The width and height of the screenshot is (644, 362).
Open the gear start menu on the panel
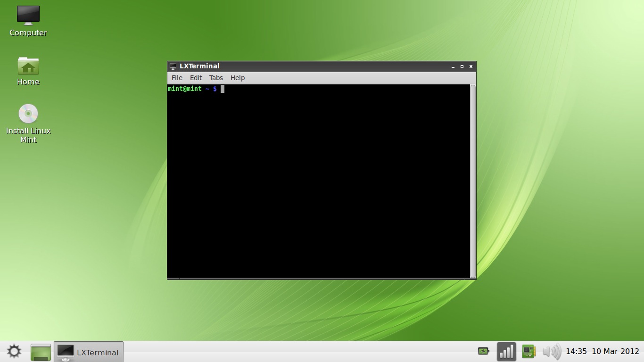pyautogui.click(x=14, y=352)
